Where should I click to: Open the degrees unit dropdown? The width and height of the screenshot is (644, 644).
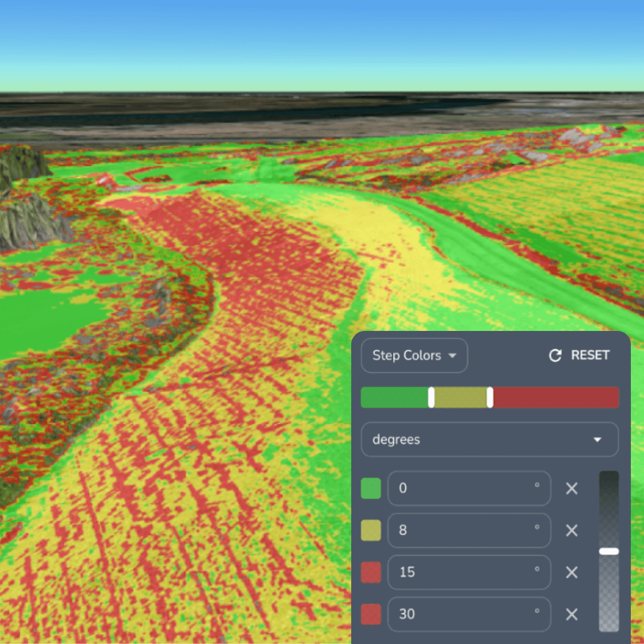(x=489, y=439)
